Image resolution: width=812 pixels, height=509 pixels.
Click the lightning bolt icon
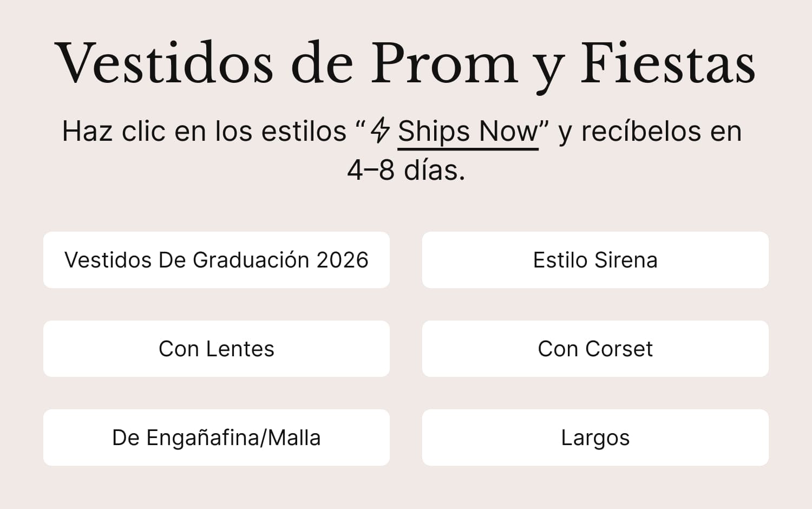[x=381, y=130]
